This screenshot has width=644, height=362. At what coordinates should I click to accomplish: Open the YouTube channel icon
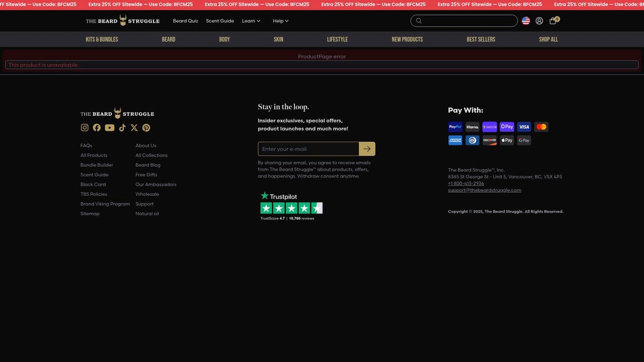point(109,128)
